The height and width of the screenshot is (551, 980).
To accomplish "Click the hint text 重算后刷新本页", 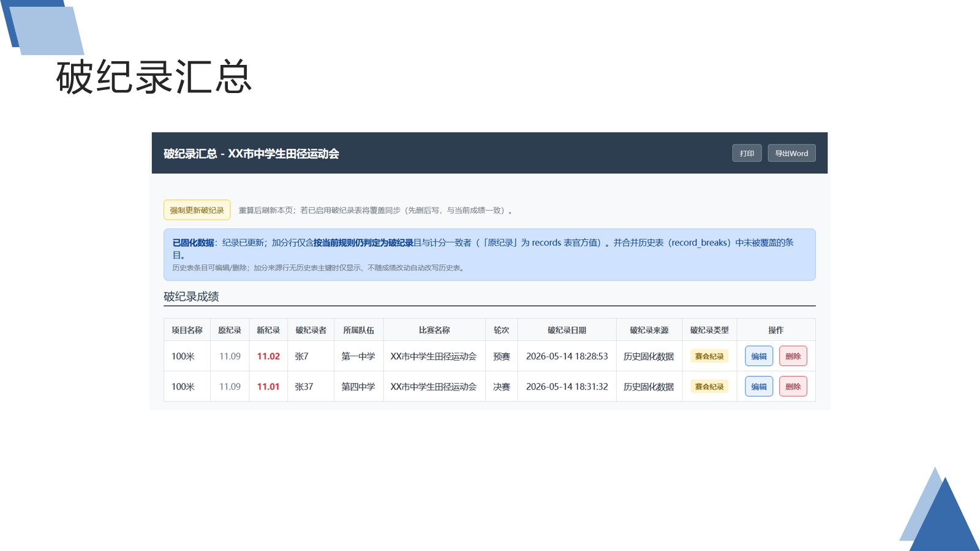I will [x=266, y=210].
